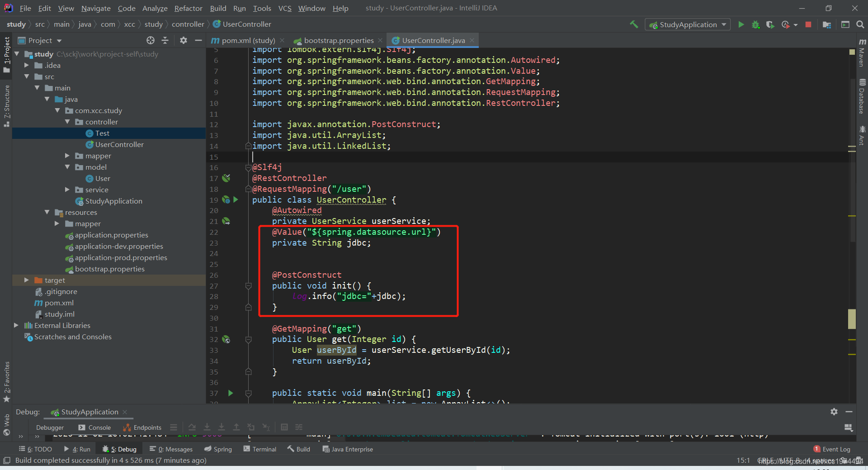This screenshot has height=470, width=868.
Task: Select pom.xml in project tree
Action: click(59, 303)
